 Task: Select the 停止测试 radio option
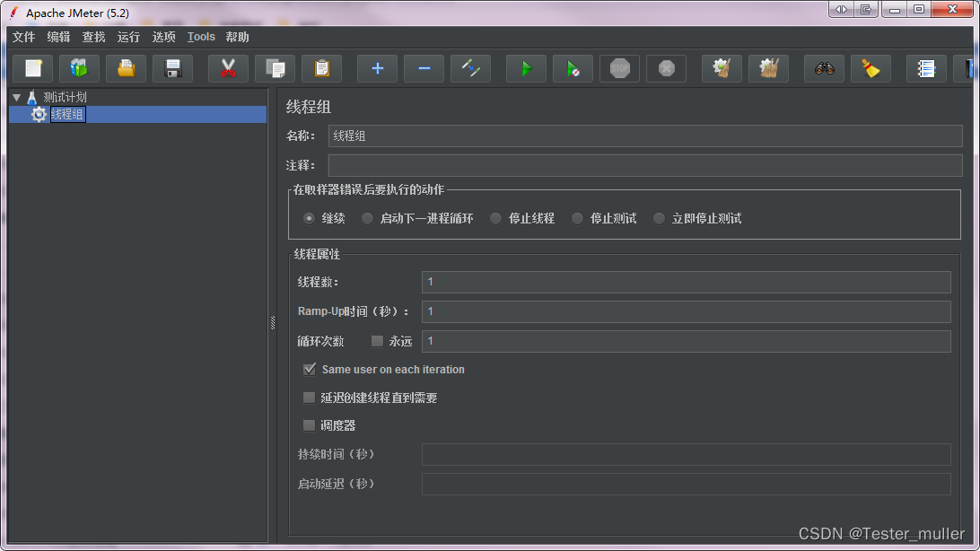578,219
